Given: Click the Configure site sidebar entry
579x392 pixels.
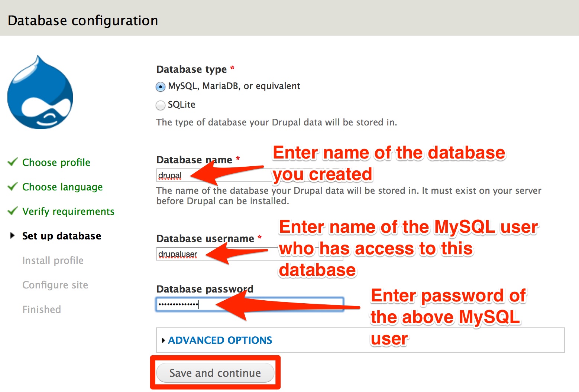Looking at the screenshot, I should 55,285.
